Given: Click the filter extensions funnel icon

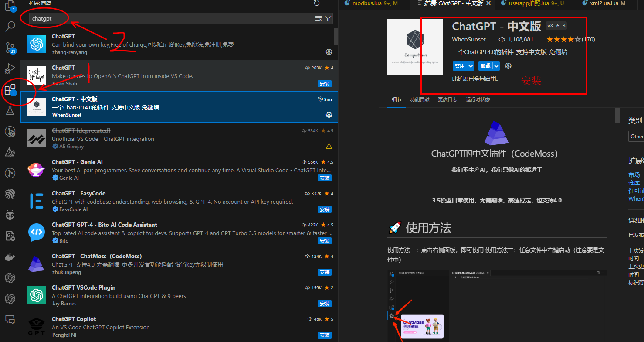Looking at the screenshot, I should point(328,18).
